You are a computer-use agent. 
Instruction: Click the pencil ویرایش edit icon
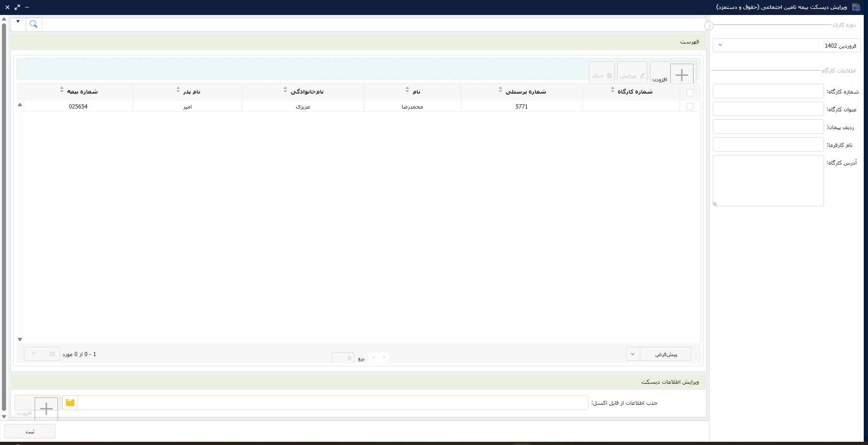pos(642,76)
